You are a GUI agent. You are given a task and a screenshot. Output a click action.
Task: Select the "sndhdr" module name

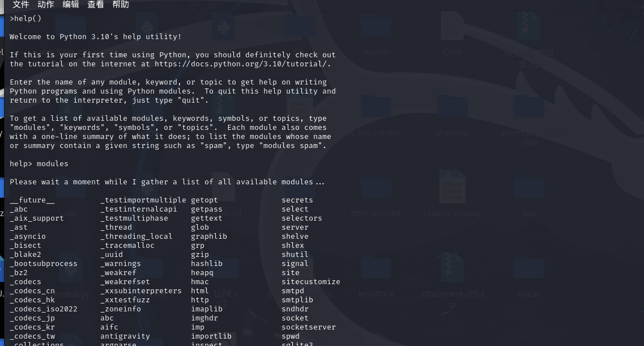pyautogui.click(x=295, y=309)
